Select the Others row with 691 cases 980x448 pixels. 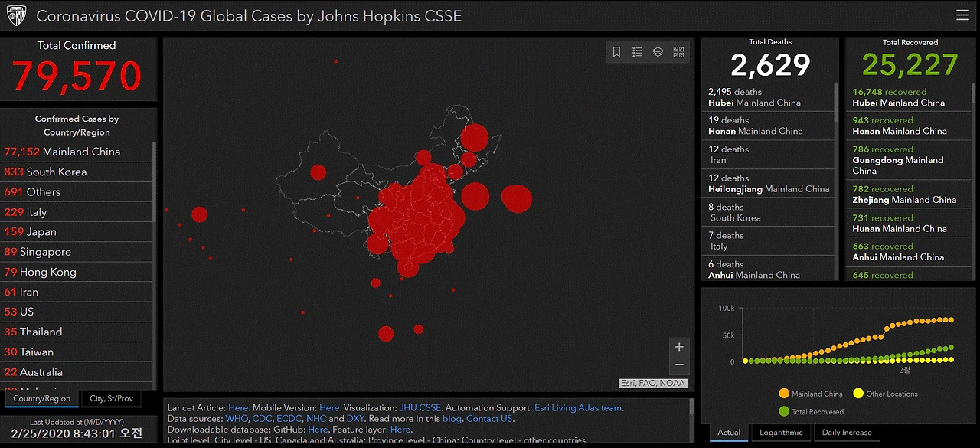77,191
